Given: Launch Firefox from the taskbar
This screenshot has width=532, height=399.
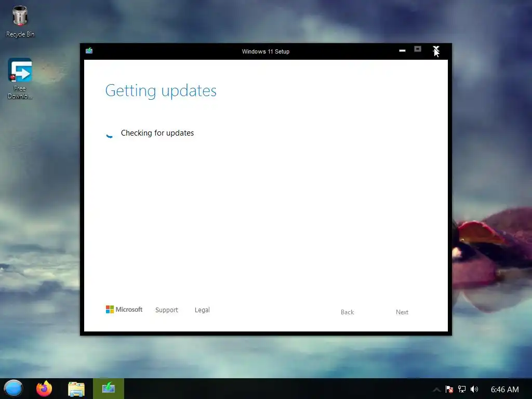Looking at the screenshot, I should point(44,389).
